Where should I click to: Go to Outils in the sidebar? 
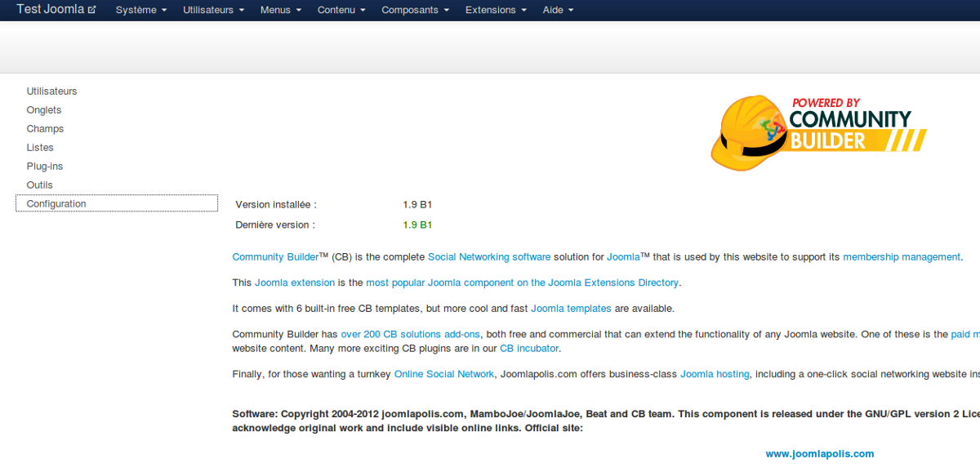pyautogui.click(x=39, y=185)
